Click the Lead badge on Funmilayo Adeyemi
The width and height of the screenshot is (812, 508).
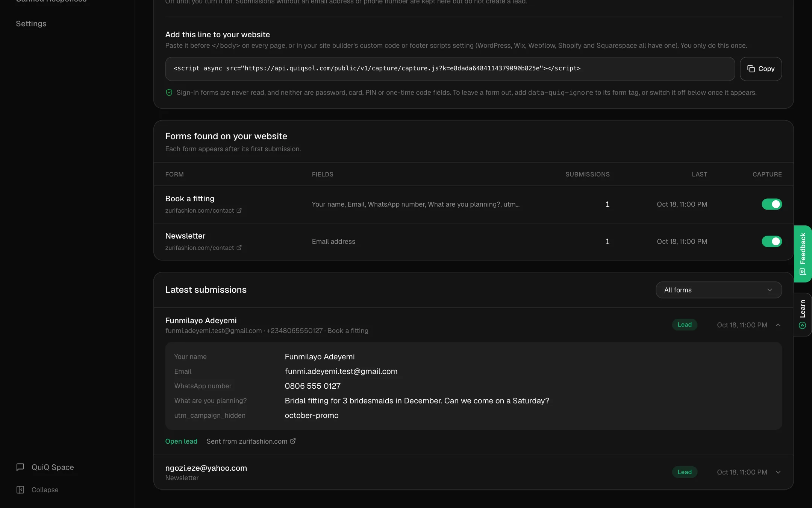point(685,324)
